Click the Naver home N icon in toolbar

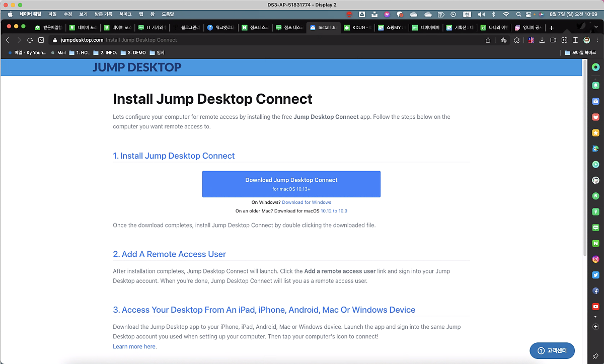point(41,40)
